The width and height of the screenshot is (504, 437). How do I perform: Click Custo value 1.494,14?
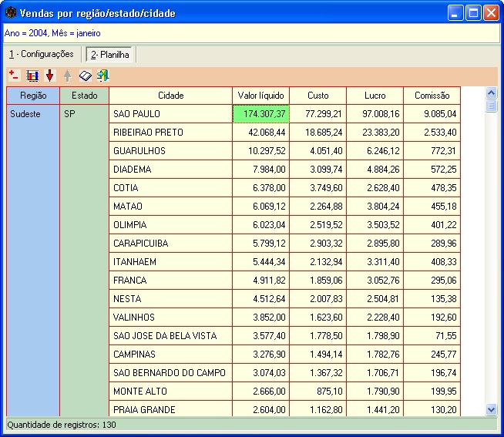pos(318,355)
